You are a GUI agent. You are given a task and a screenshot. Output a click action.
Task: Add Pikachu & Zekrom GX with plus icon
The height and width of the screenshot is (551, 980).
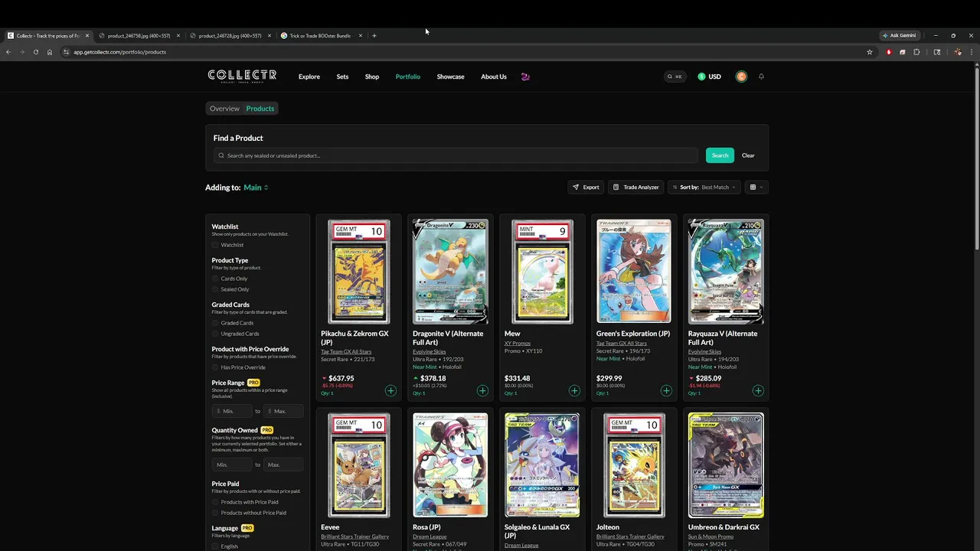click(x=390, y=390)
